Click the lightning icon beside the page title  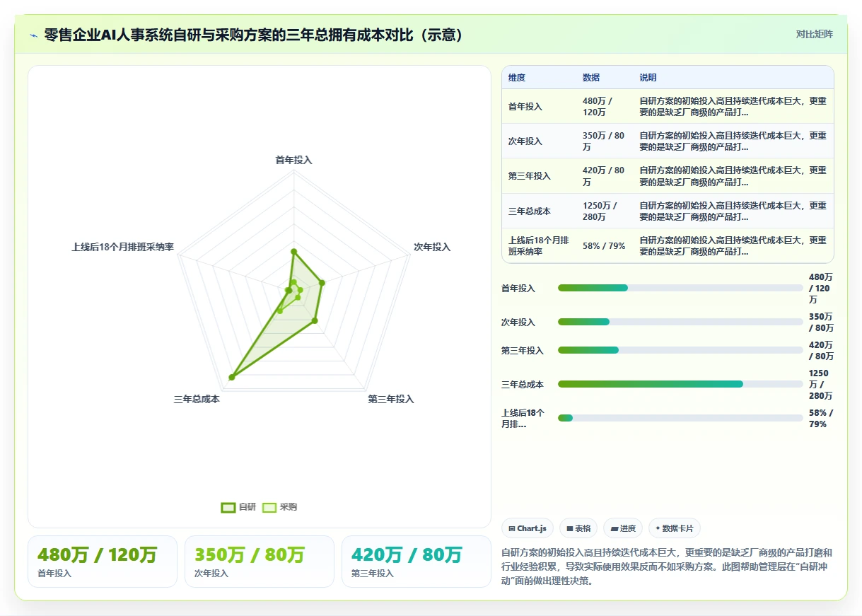(33, 35)
